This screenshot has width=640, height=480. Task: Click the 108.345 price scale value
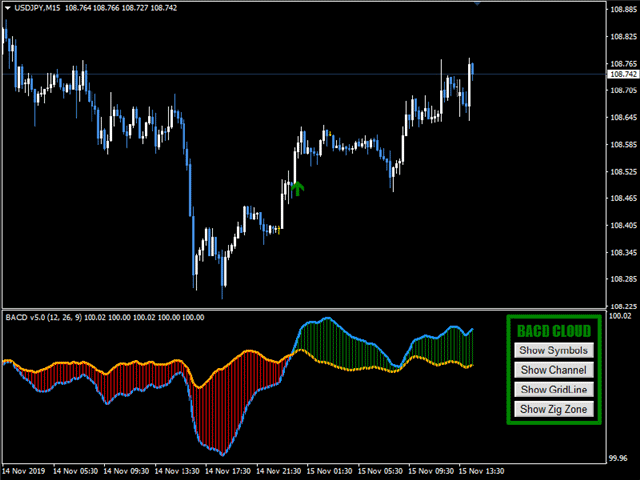623,252
